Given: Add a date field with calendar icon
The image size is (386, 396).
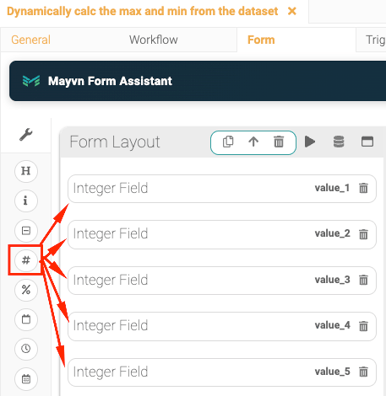Looking at the screenshot, I should [x=26, y=319].
